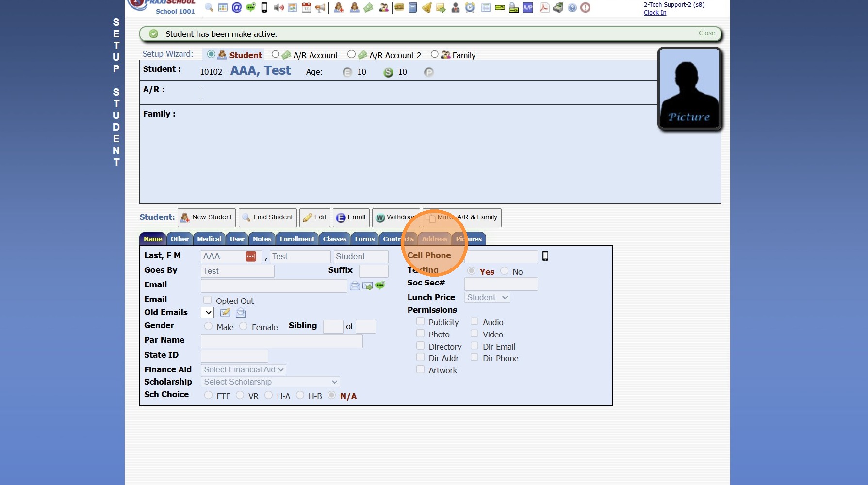Click the student Picture placeholder thumbnail
Image resolution: width=868 pixels, height=485 pixels.
pyautogui.click(x=689, y=89)
